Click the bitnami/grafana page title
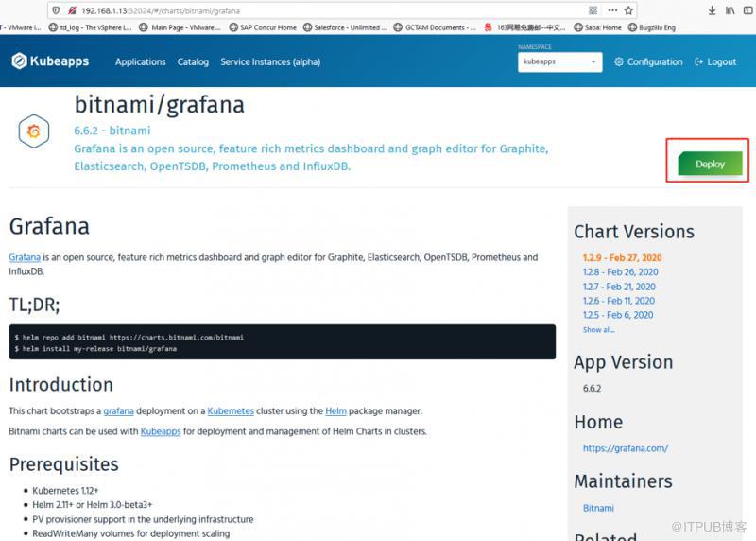This screenshot has height=541, width=756. 160,105
